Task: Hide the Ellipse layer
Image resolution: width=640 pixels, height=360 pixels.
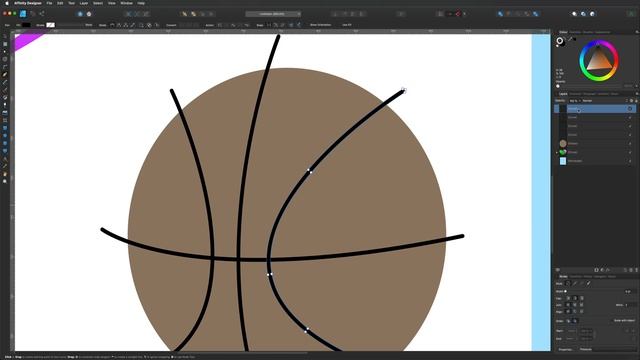Action: point(630,144)
